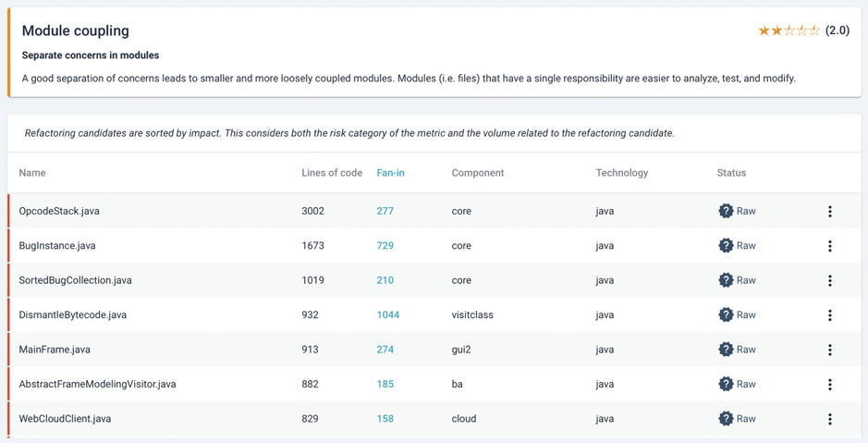Sort the table by the Fan-in column
Image resolution: width=868 pixels, height=443 pixels.
390,173
